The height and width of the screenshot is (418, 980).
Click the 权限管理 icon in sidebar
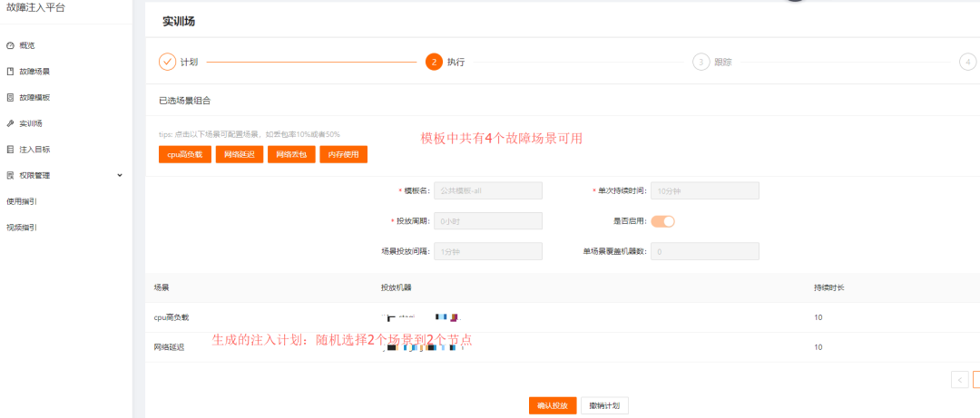click(x=10, y=175)
